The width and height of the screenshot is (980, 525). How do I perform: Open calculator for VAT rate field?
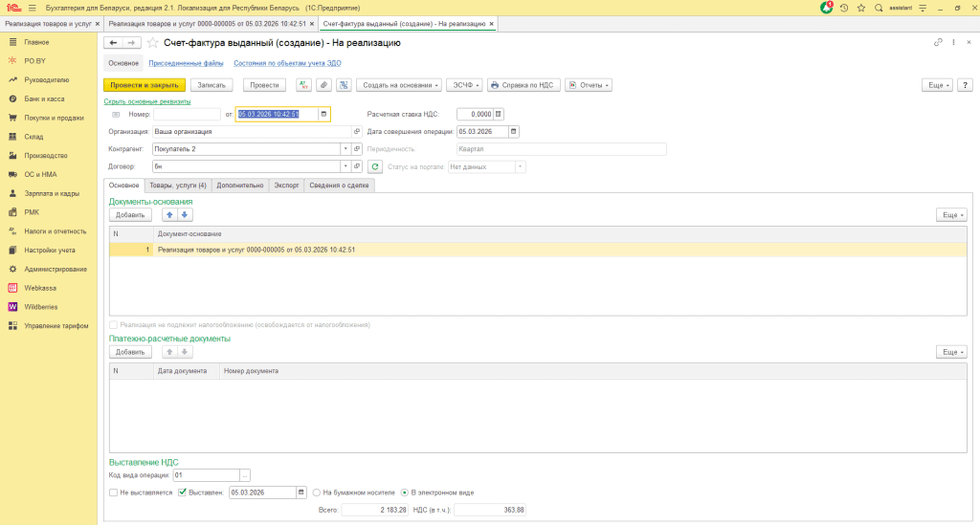[498, 114]
